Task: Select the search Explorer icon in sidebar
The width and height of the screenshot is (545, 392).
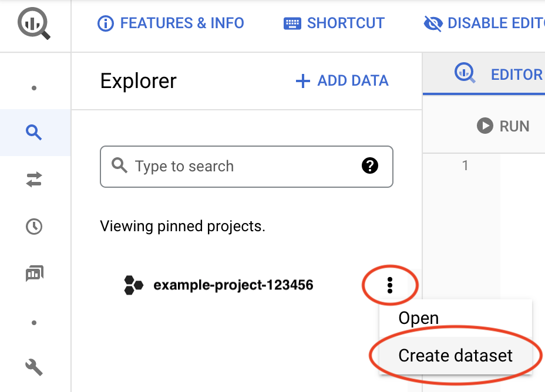Action: (34, 133)
